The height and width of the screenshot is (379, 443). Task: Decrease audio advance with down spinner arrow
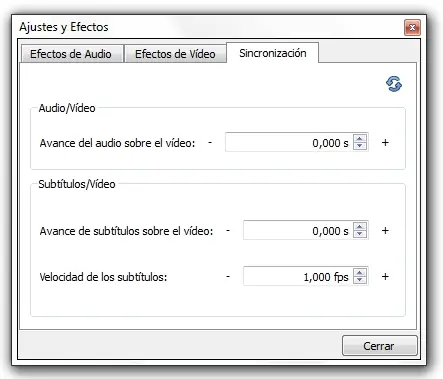pyautogui.click(x=360, y=146)
